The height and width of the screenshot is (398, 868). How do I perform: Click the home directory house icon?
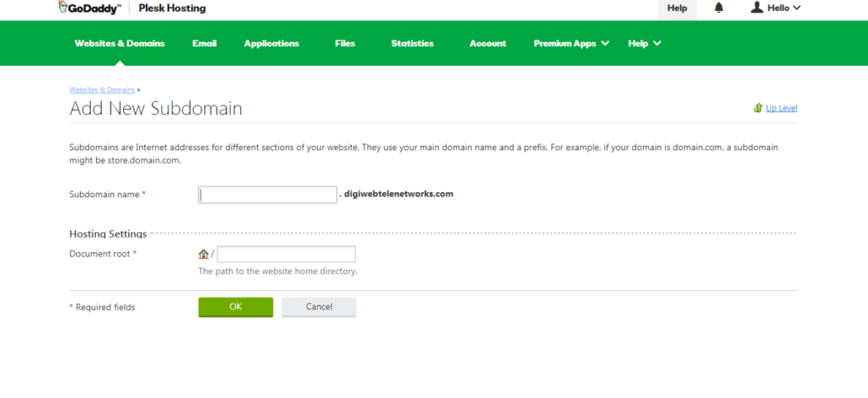pyautogui.click(x=204, y=254)
